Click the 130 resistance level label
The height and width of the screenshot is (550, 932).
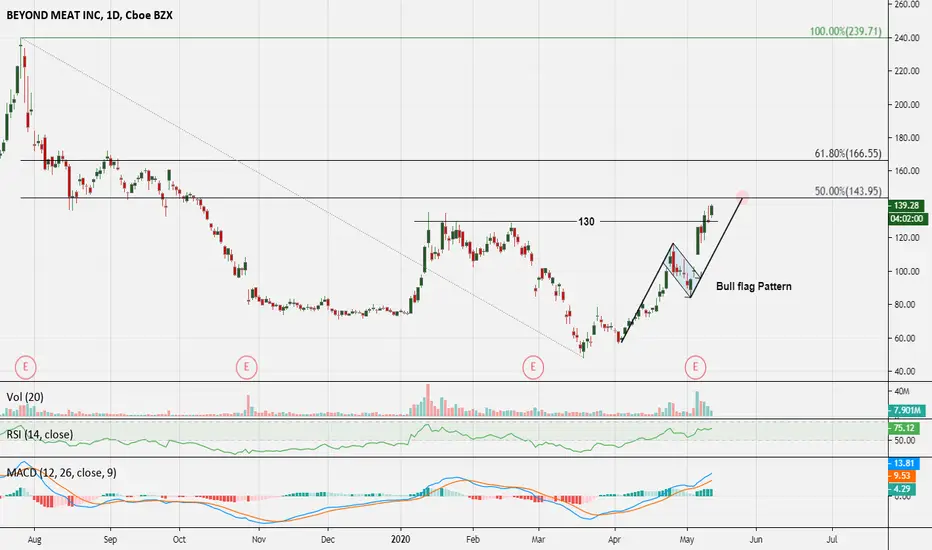point(586,222)
